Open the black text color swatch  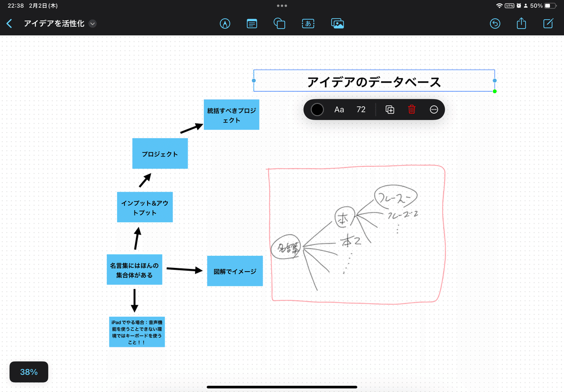(317, 109)
